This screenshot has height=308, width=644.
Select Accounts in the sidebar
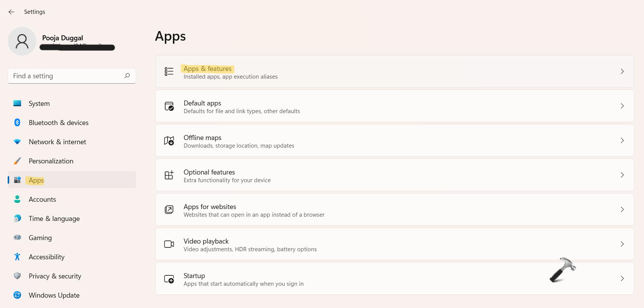pos(42,199)
